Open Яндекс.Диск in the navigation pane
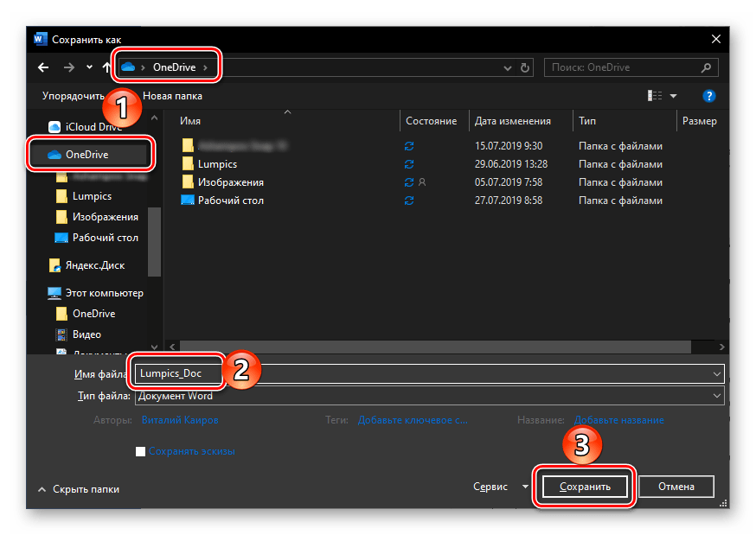Screen dimensions: 756x535 (95, 266)
